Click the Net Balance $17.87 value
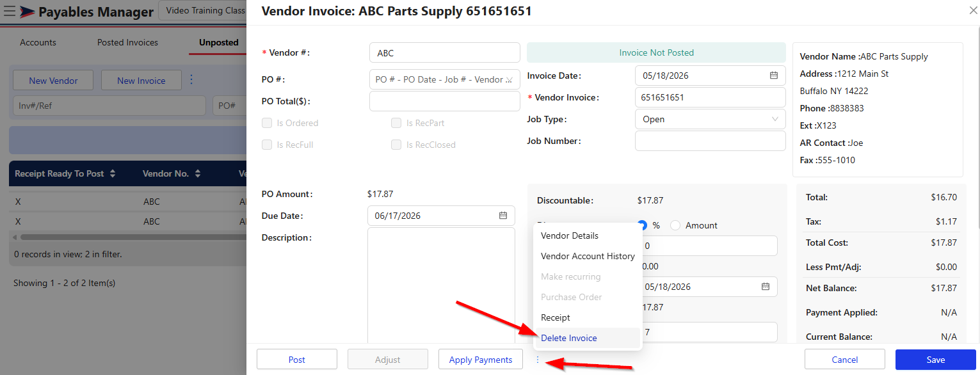 click(x=944, y=288)
